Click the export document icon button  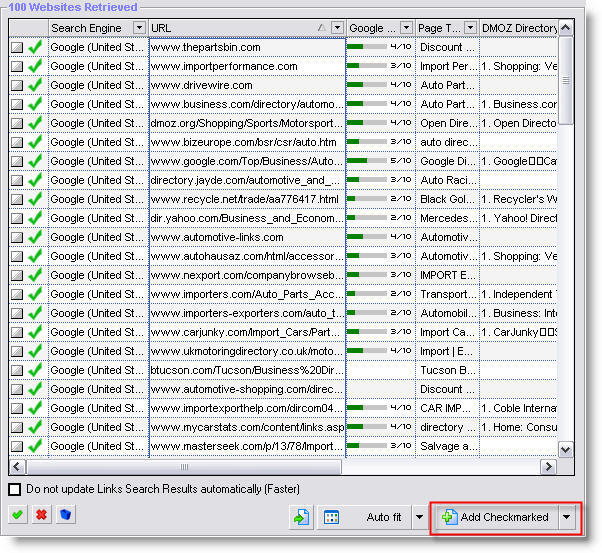pyautogui.click(x=301, y=517)
